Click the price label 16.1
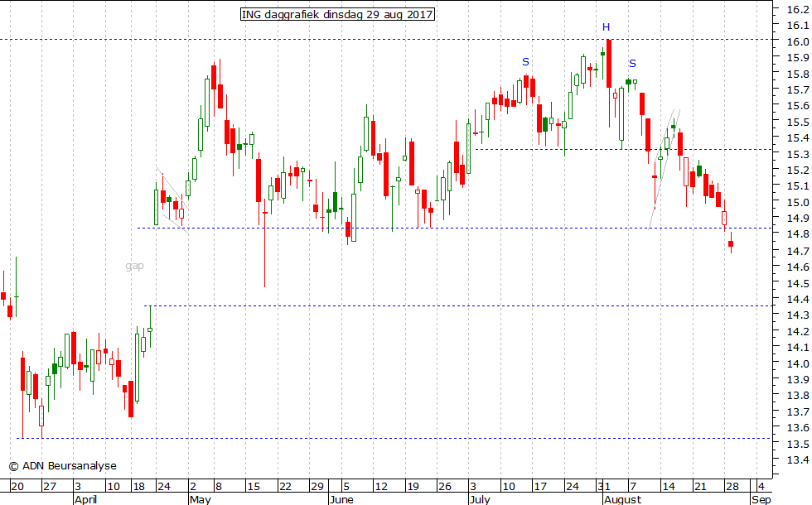Viewport: 812px width, 505px height. pos(798,26)
